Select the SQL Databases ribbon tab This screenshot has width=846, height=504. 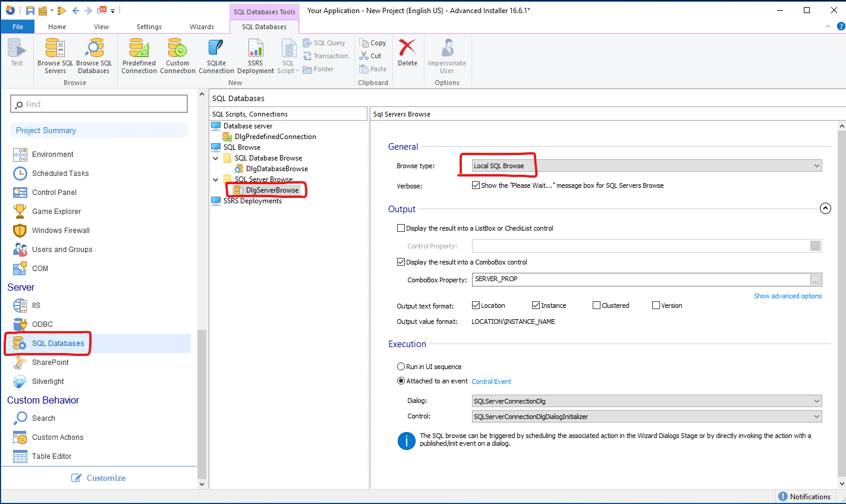[x=264, y=27]
